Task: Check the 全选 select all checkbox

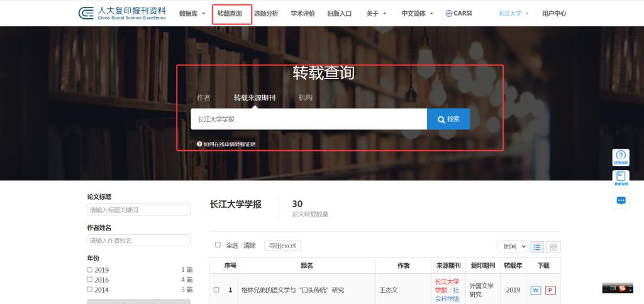Action: pos(218,245)
